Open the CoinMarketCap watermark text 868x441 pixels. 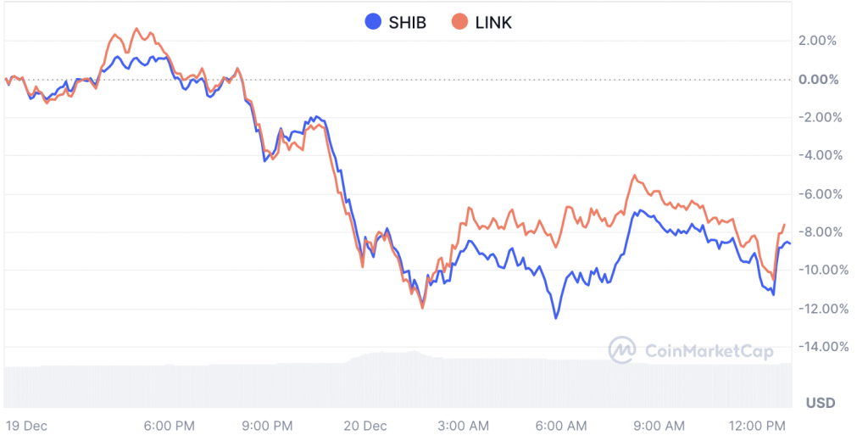pos(709,351)
